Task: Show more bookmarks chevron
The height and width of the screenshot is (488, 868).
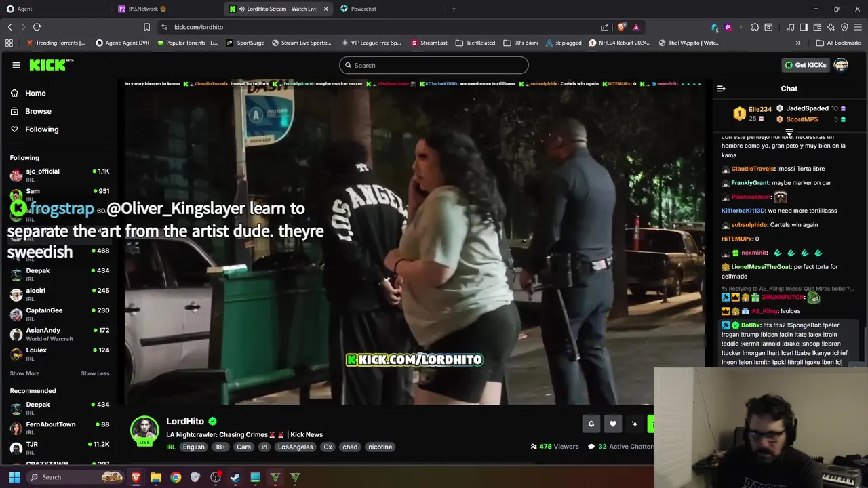Action: tap(798, 43)
